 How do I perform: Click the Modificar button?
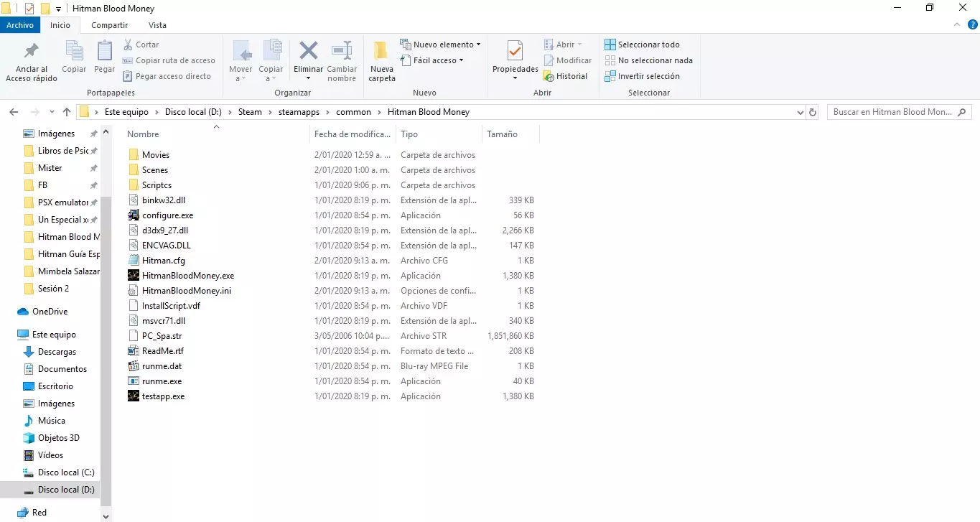(568, 60)
